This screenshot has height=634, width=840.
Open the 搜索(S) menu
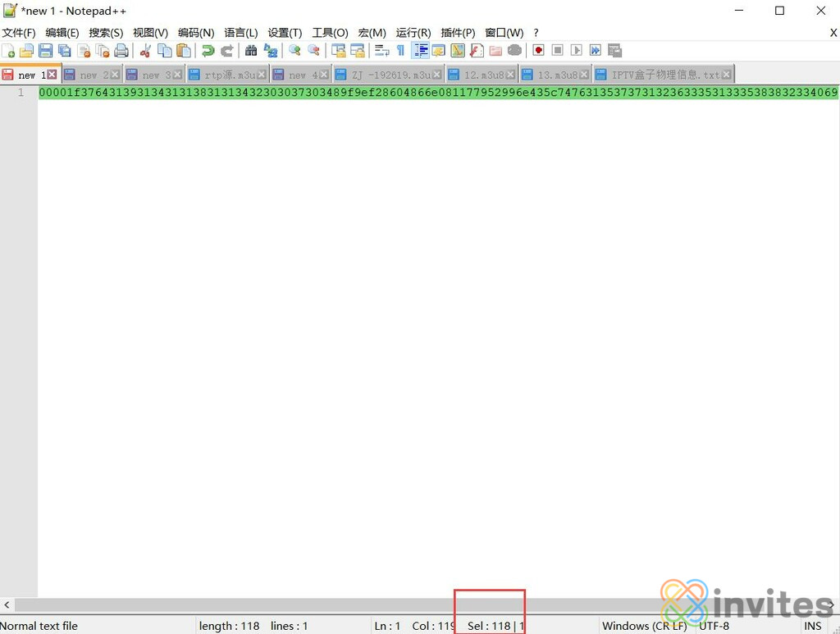click(x=106, y=33)
